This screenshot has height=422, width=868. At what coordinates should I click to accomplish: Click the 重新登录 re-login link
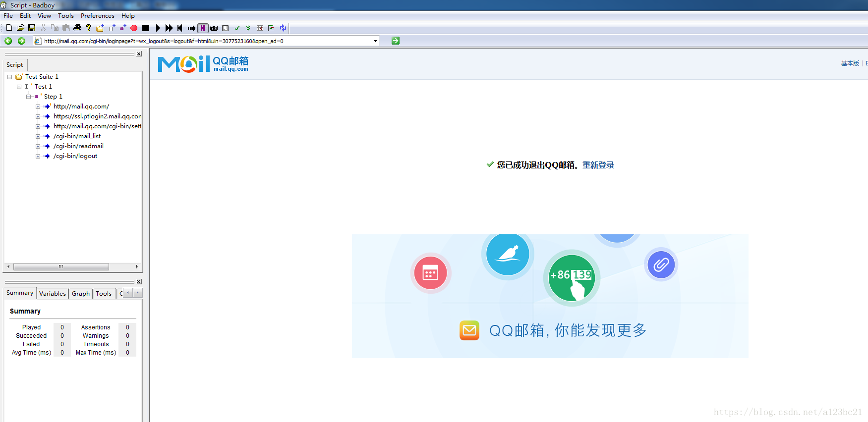598,165
